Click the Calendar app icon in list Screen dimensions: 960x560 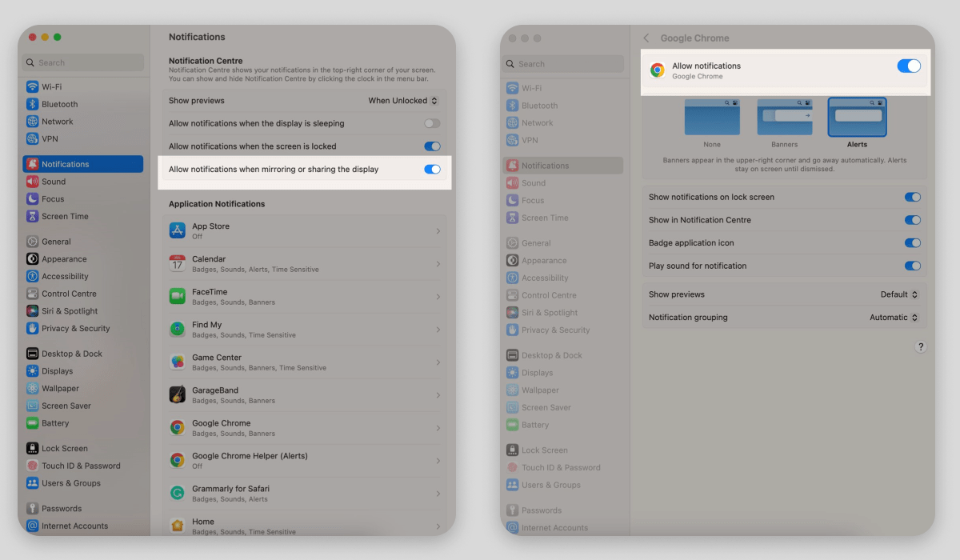click(177, 264)
